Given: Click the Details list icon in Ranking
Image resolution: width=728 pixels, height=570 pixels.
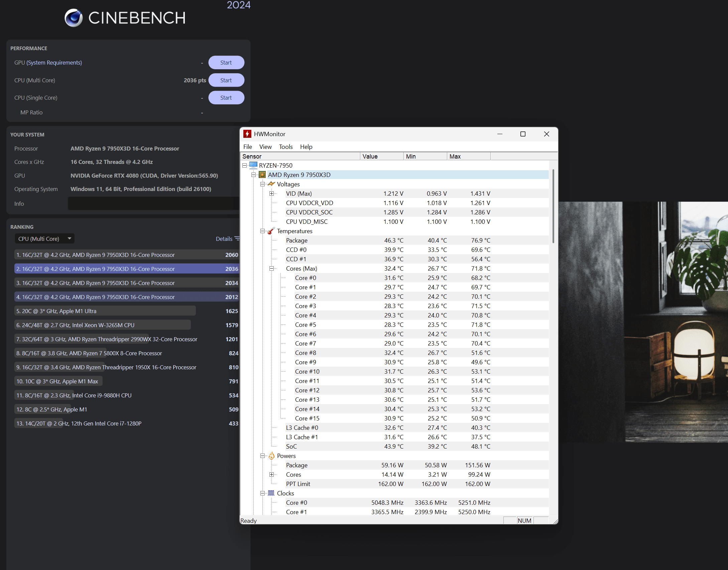Looking at the screenshot, I should 237,239.
